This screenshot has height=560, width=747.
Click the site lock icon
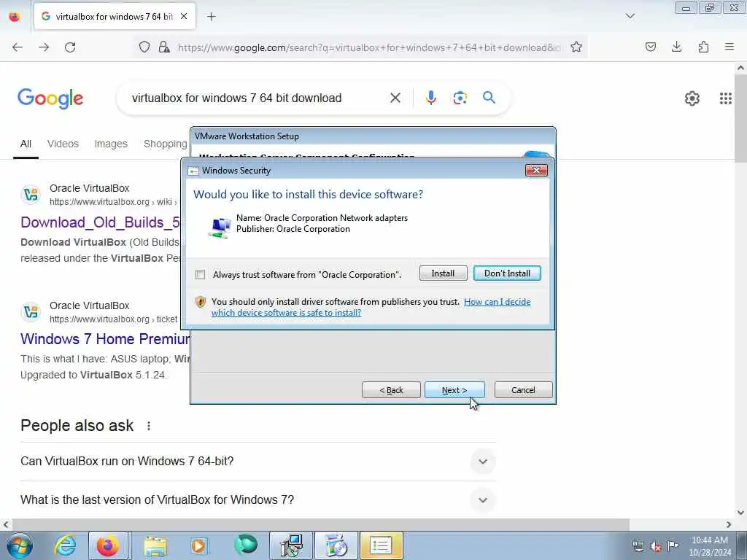(164, 47)
